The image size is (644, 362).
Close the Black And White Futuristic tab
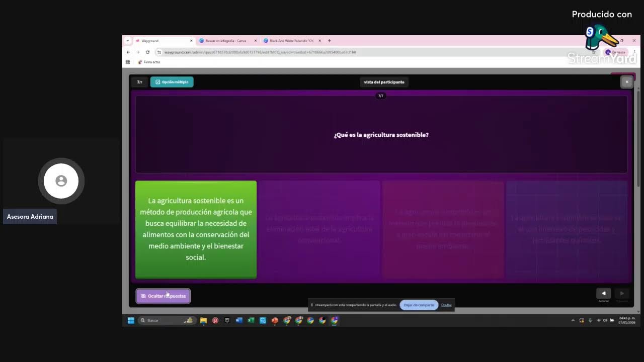pyautogui.click(x=319, y=41)
